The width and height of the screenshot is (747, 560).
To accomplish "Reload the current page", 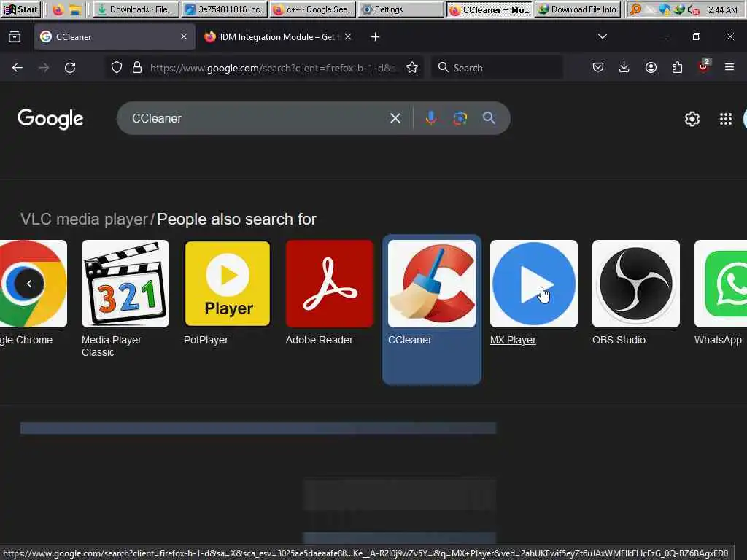I will point(70,68).
